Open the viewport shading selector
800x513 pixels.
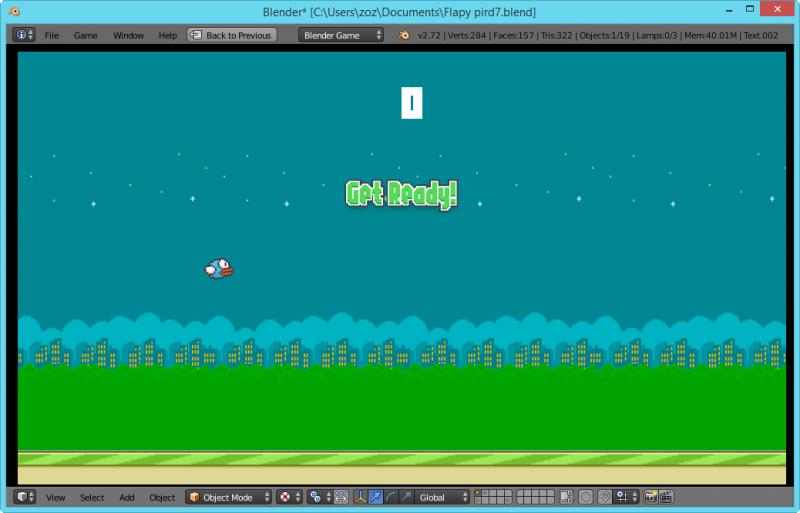[289, 497]
